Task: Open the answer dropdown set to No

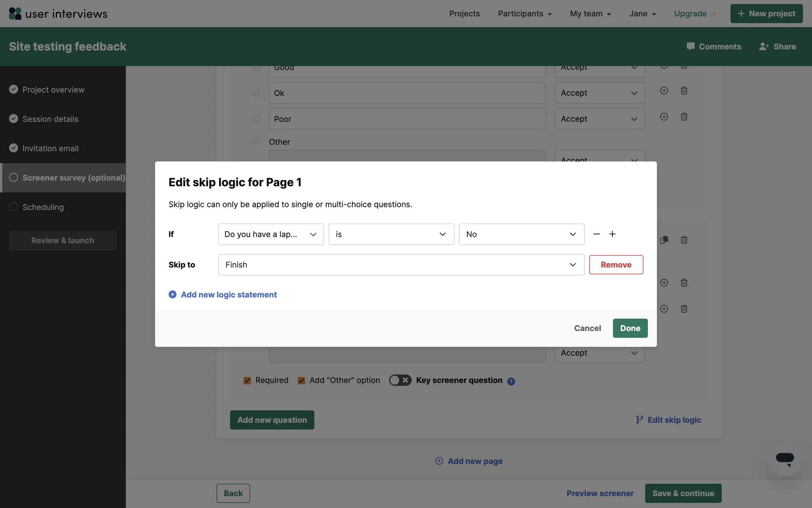Action: coord(521,234)
